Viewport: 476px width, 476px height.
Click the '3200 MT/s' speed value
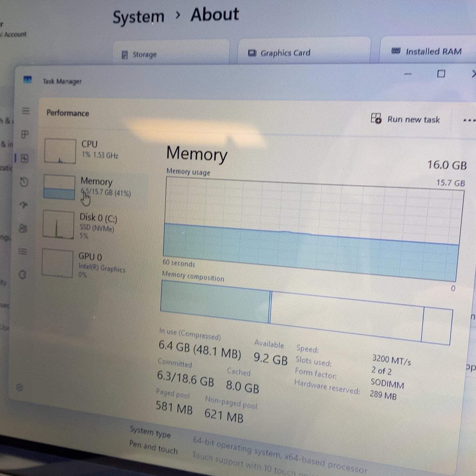[x=392, y=360]
